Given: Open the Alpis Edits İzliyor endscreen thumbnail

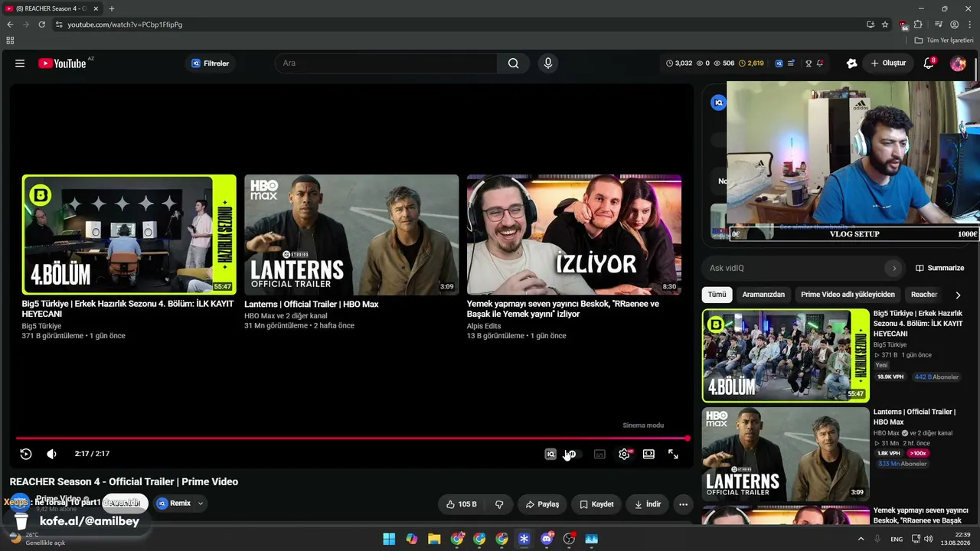Looking at the screenshot, I should (574, 234).
